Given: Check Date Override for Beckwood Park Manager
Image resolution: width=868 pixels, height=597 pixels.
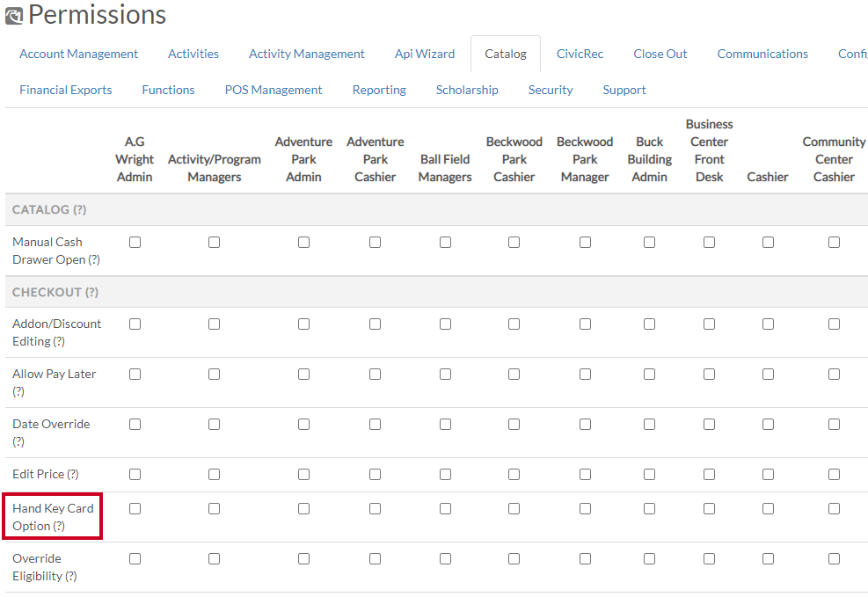Looking at the screenshot, I should 585,425.
